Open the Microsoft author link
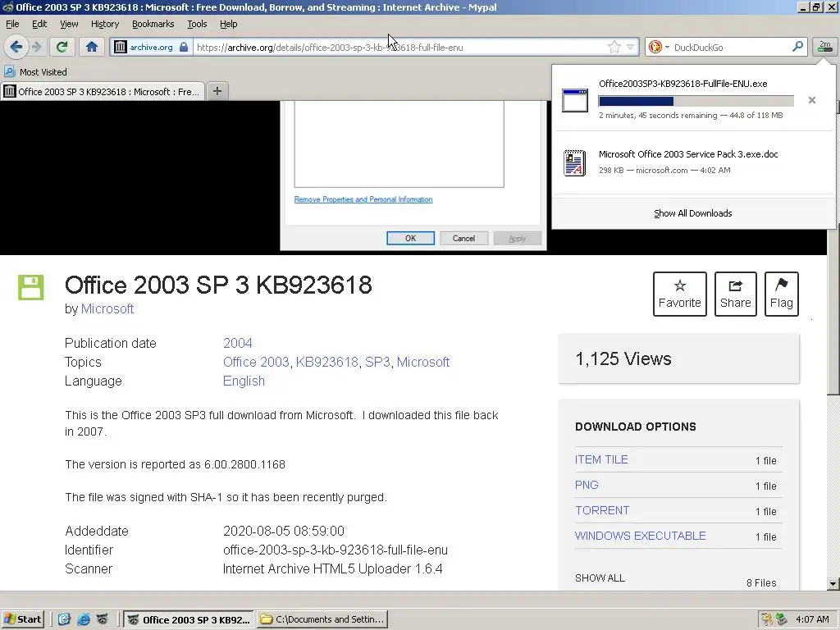The image size is (840, 630). 107,308
